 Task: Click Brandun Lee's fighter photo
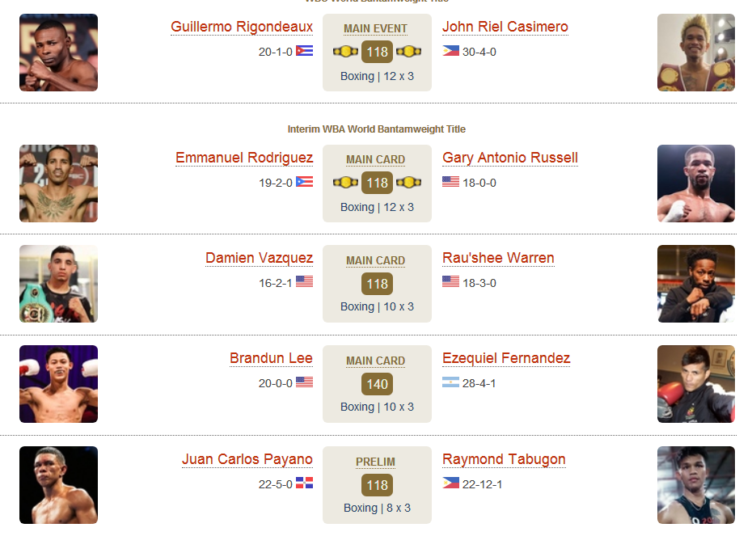59,384
